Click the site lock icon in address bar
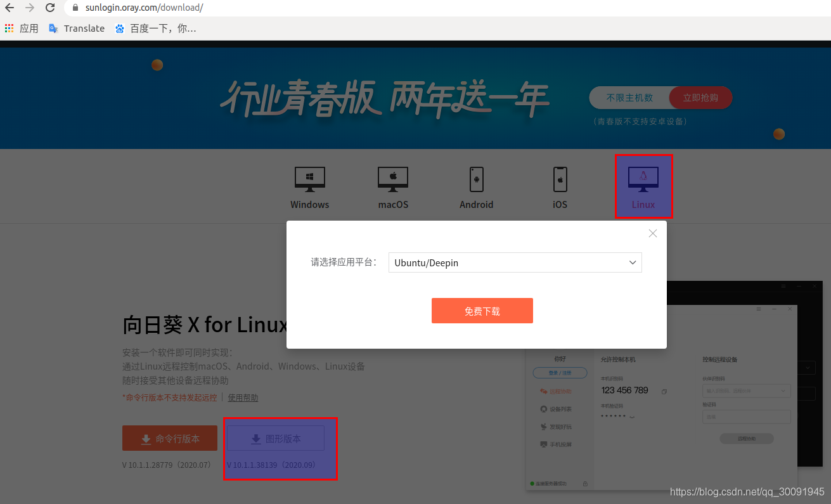Viewport: 831px width, 504px height. (x=75, y=8)
